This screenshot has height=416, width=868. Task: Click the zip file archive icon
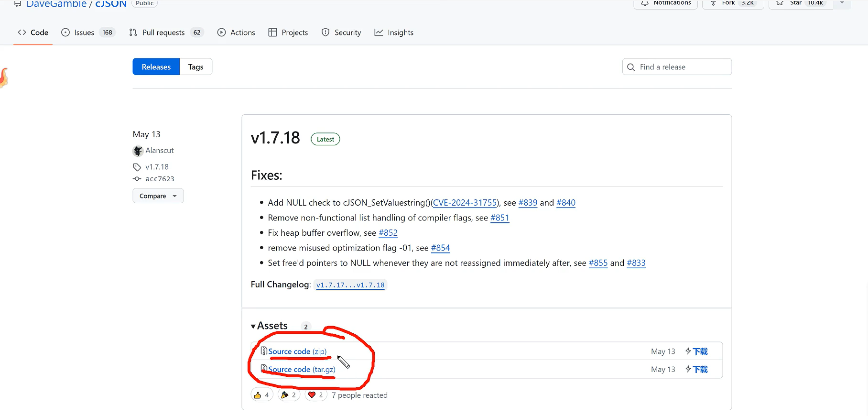coord(264,351)
